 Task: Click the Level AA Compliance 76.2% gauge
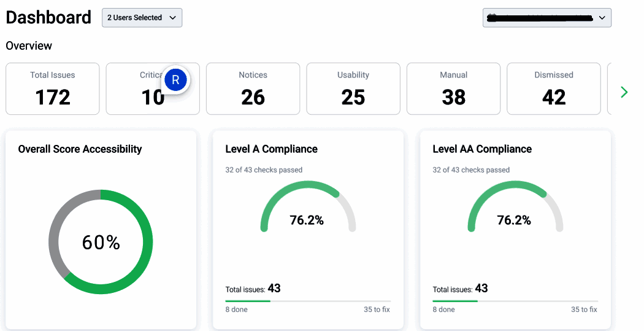click(x=515, y=206)
